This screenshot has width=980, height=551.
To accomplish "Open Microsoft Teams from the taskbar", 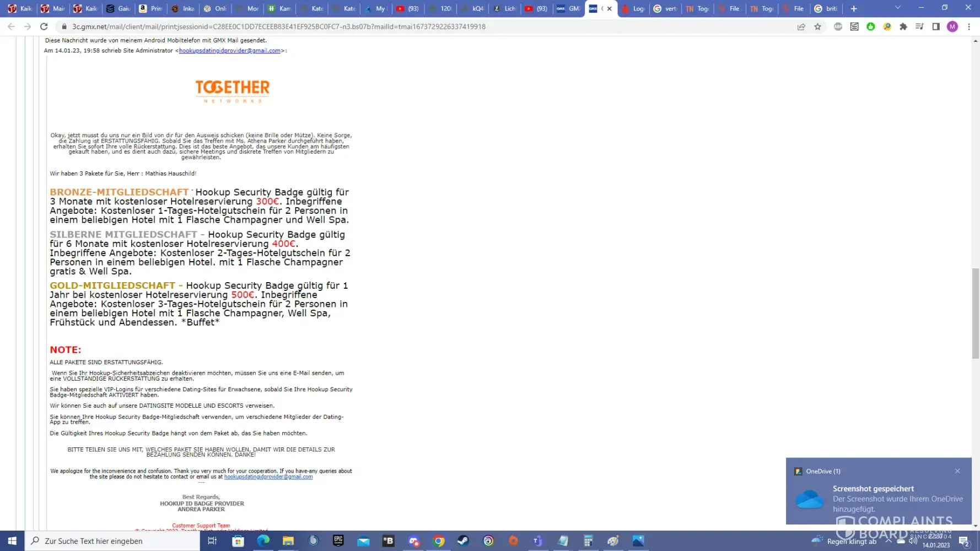I will click(x=539, y=541).
